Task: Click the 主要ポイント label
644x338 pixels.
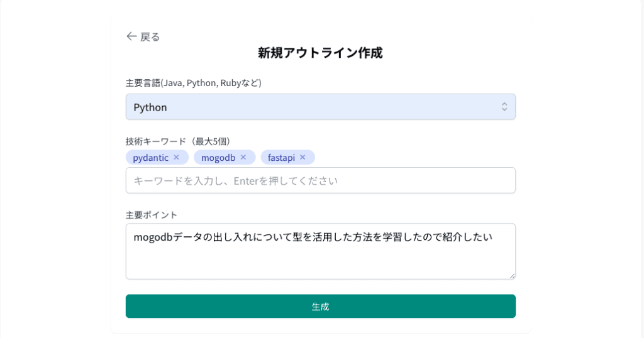Action: [152, 215]
